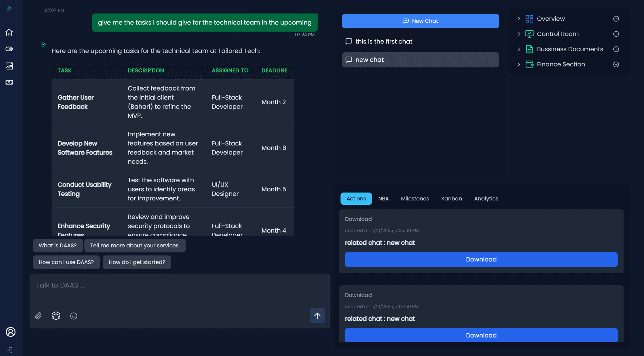This screenshot has height=356, width=644.
Task: Click the chat bubble icon of first chat
Action: click(x=349, y=42)
